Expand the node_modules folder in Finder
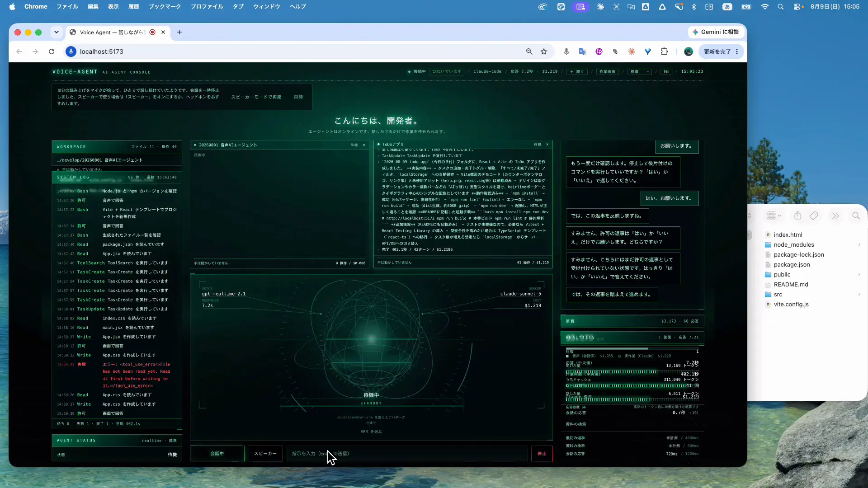 [x=859, y=245]
